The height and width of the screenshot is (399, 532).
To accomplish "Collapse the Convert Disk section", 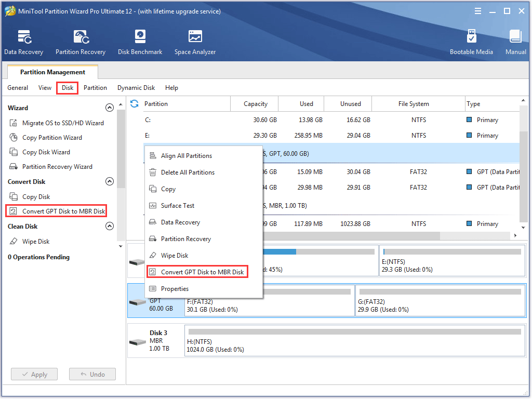I will [110, 181].
